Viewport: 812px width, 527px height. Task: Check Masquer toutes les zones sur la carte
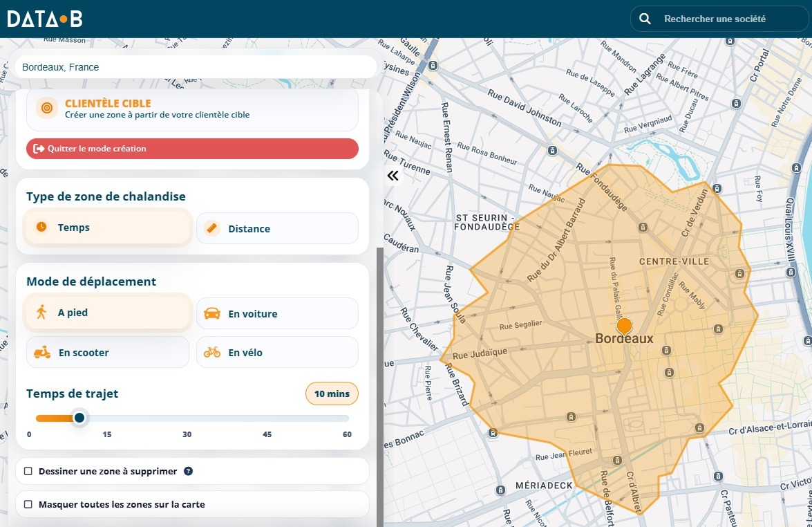click(28, 504)
